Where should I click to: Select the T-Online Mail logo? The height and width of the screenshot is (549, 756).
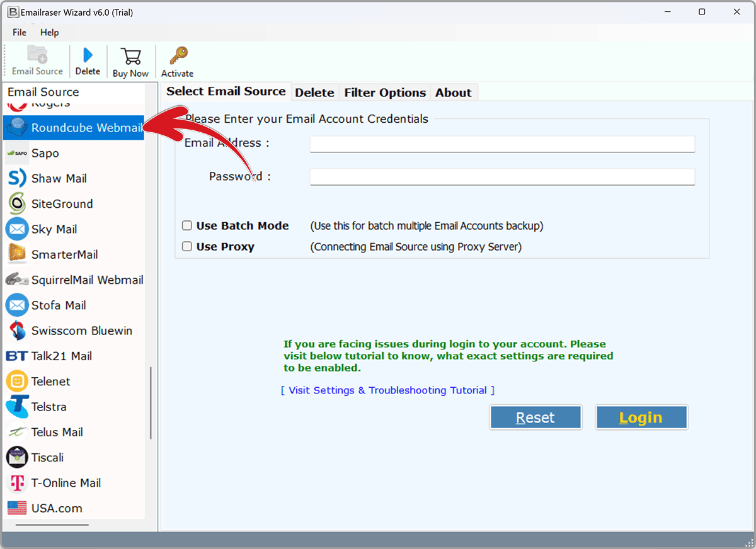[17, 483]
